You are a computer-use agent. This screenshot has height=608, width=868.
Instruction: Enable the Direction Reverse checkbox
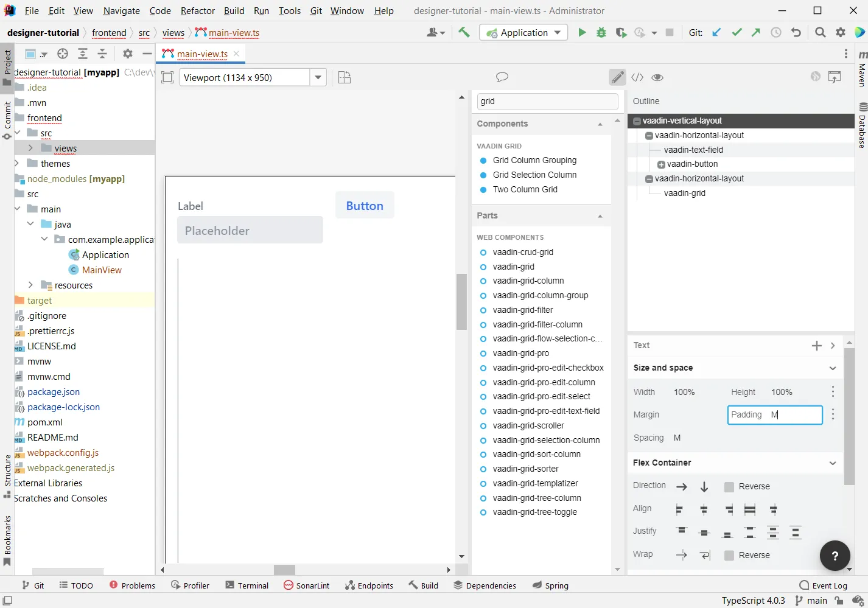[729, 487]
